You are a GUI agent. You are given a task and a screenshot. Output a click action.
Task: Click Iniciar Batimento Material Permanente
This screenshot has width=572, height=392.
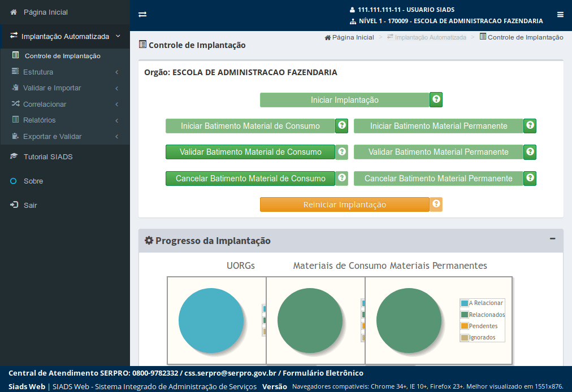439,126
